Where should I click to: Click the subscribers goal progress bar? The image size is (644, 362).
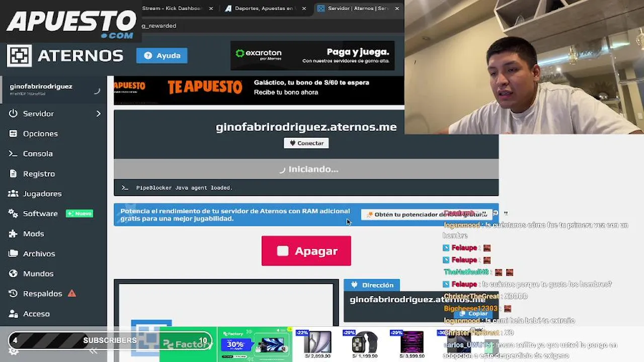point(110,341)
